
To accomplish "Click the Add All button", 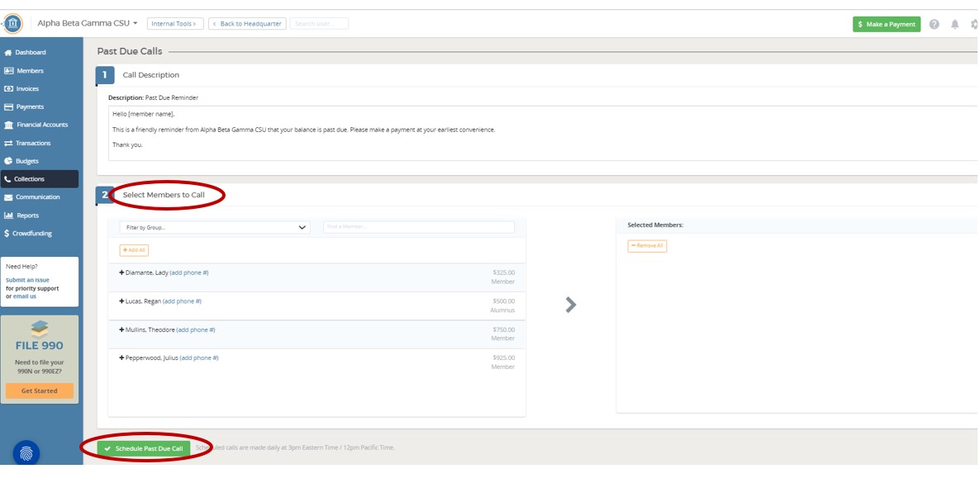I will click(x=134, y=250).
